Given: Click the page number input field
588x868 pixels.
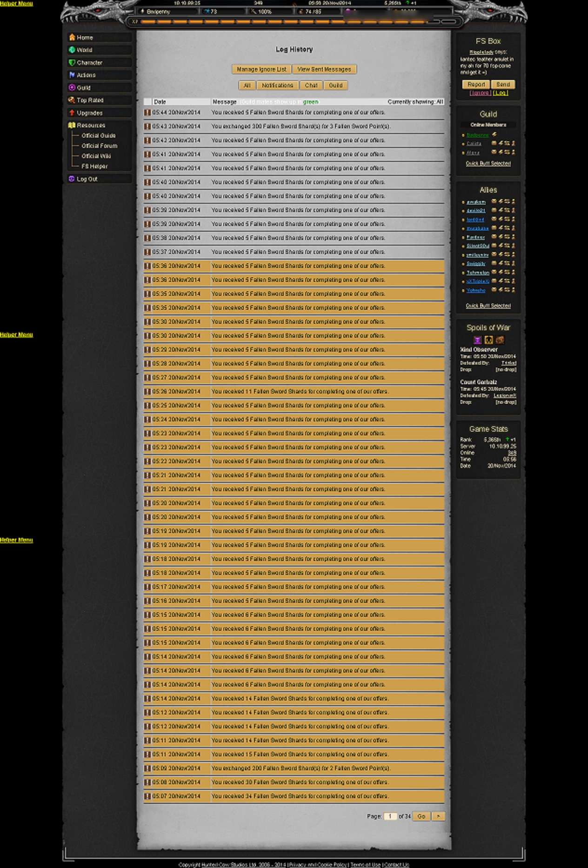Looking at the screenshot, I should pyautogui.click(x=390, y=816).
